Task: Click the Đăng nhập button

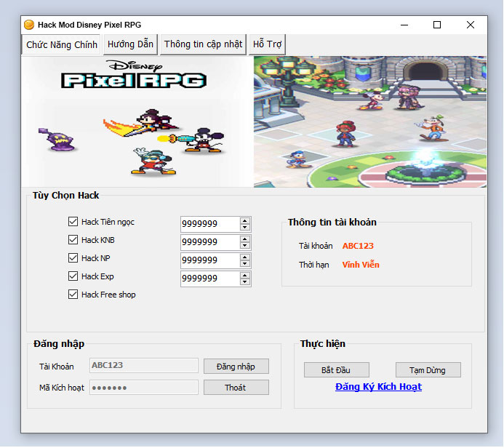Action: tap(236, 367)
